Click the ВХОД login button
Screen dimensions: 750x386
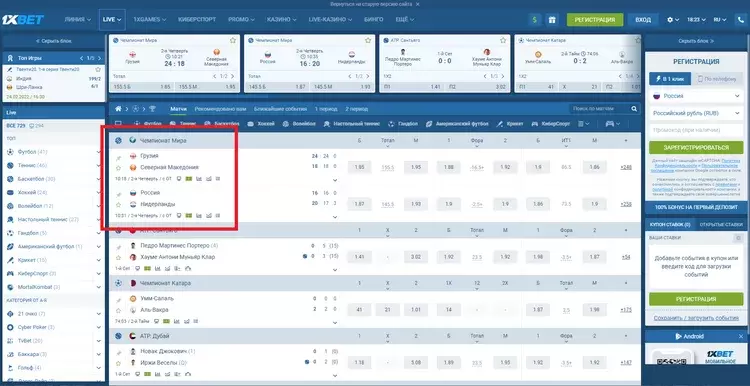pos(643,20)
